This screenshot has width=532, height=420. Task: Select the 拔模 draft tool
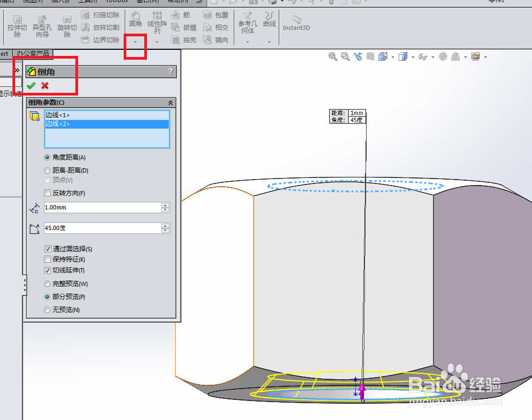[183, 28]
